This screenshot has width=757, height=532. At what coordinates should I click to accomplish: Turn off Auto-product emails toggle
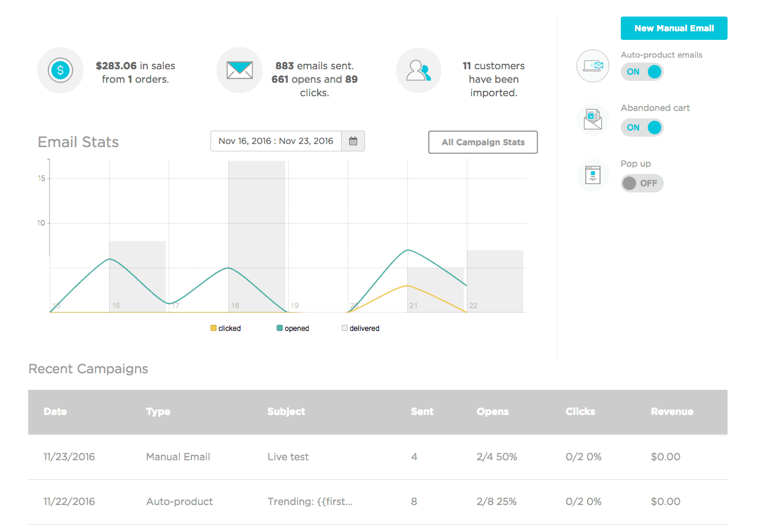[x=642, y=72]
